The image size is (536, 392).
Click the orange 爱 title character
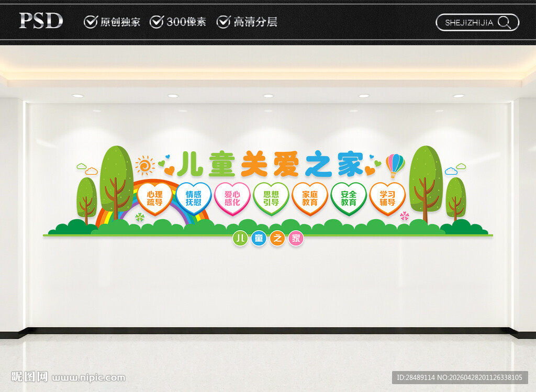tap(286, 164)
